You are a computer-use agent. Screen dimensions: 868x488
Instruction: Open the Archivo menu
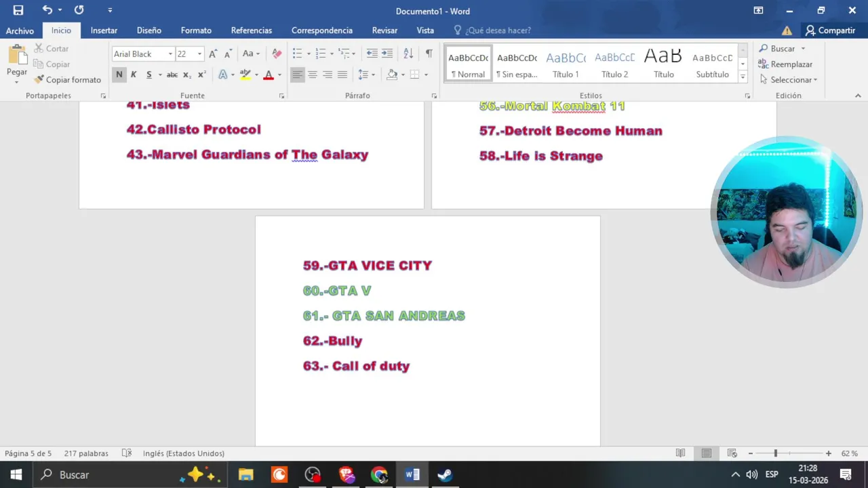20,30
